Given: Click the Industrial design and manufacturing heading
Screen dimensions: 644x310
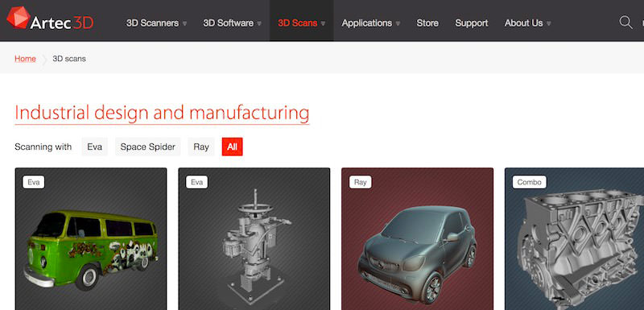Looking at the screenshot, I should click(162, 113).
